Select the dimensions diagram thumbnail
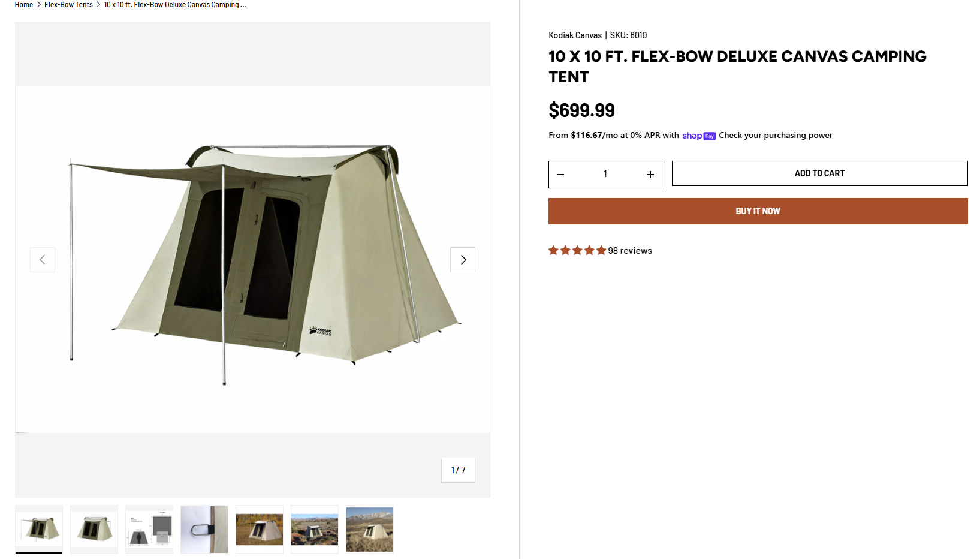Screen dimensions: 980x559 [x=149, y=529]
